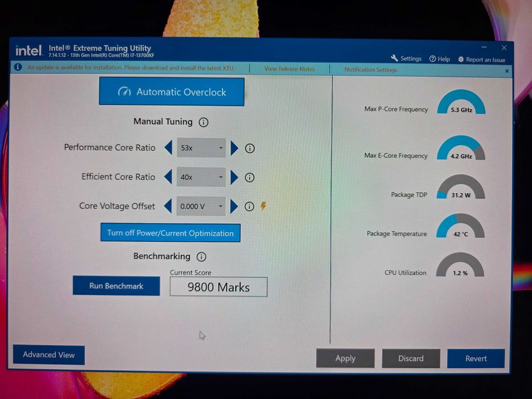Click the 'Performance Core Ratio' label

coord(109,148)
